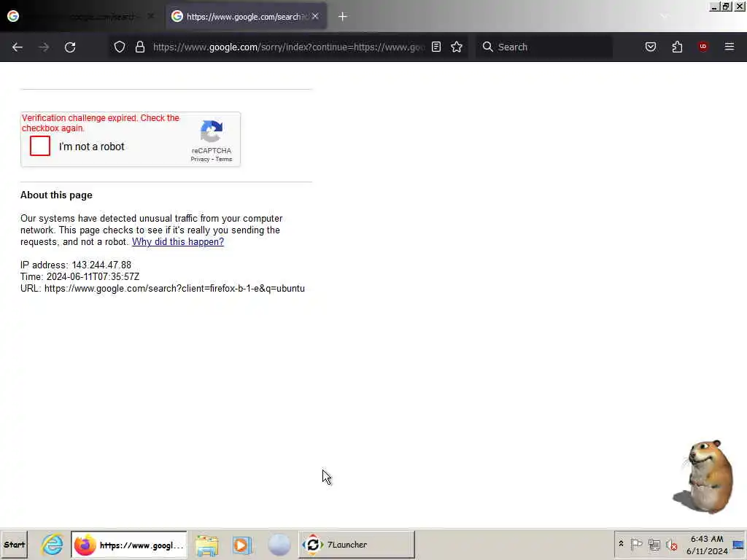This screenshot has width=747, height=560.
Task: Check the "I'm not a robot" checkbox
Action: 40,146
